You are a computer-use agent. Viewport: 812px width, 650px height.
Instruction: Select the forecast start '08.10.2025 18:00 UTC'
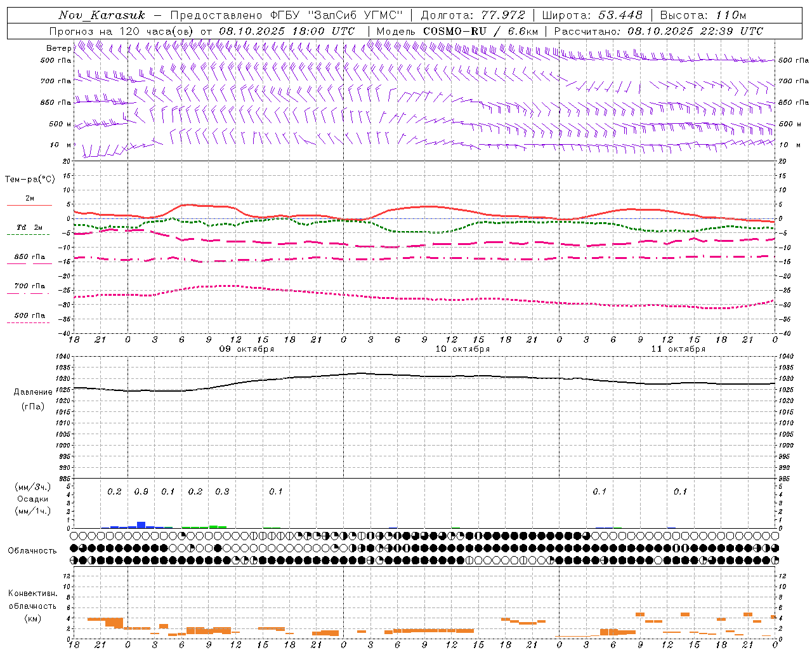coord(287,31)
